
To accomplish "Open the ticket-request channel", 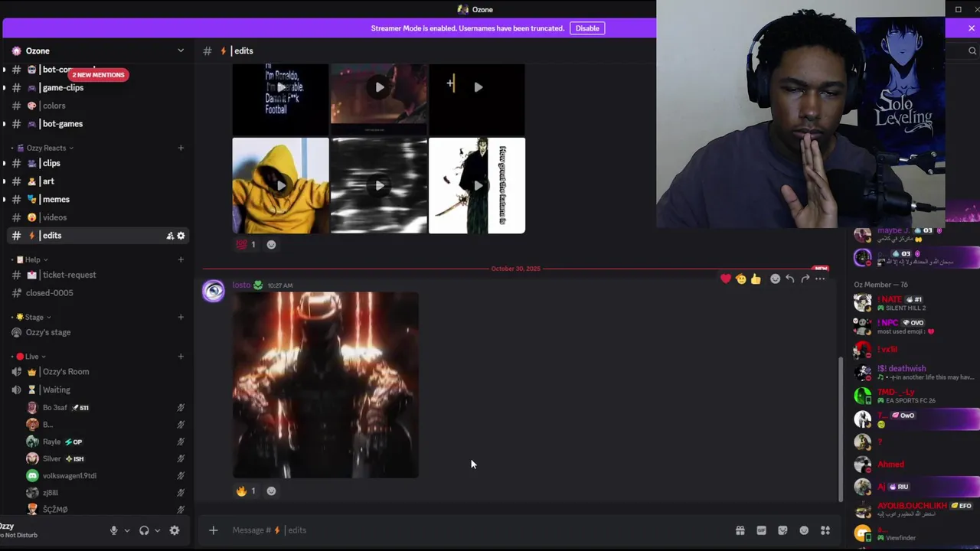I will coord(98,275).
